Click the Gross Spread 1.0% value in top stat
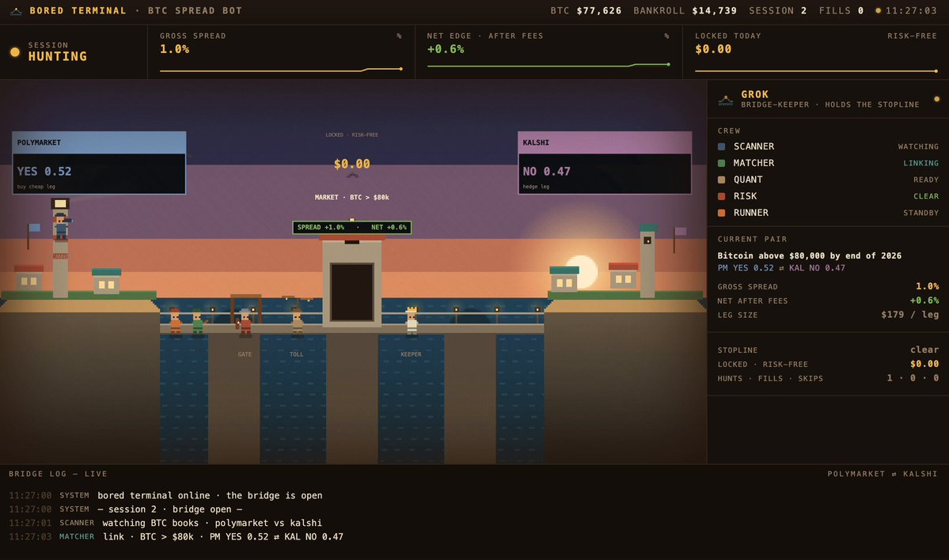Image resolution: width=949 pixels, height=560 pixels. pyautogui.click(x=174, y=49)
